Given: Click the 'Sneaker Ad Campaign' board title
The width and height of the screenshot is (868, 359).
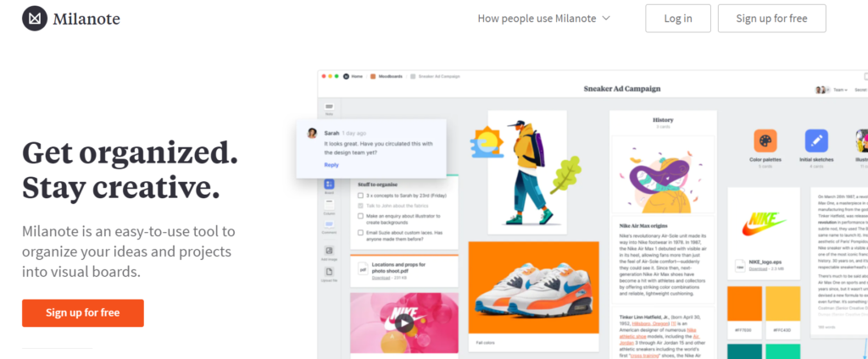Looking at the screenshot, I should [621, 89].
